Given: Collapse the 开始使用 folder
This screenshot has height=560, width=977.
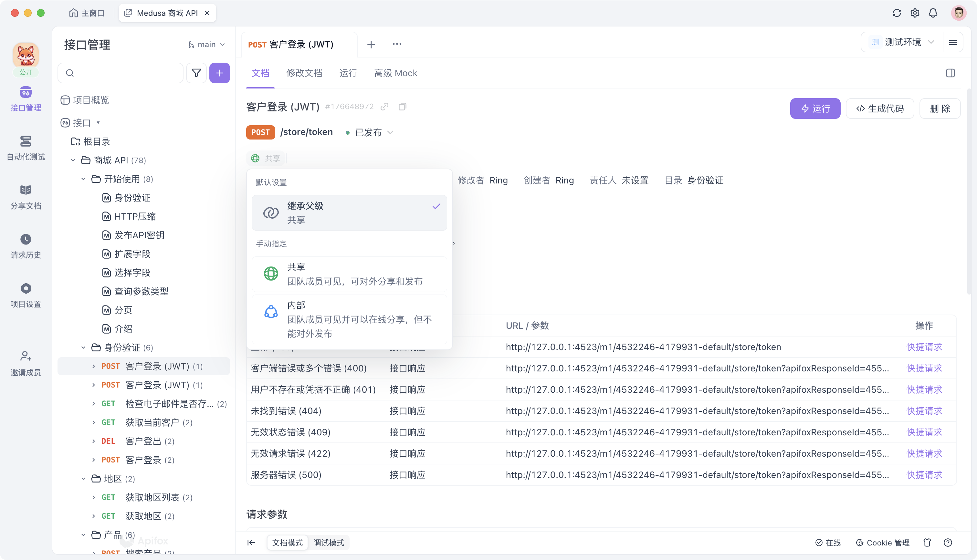Looking at the screenshot, I should click(83, 179).
